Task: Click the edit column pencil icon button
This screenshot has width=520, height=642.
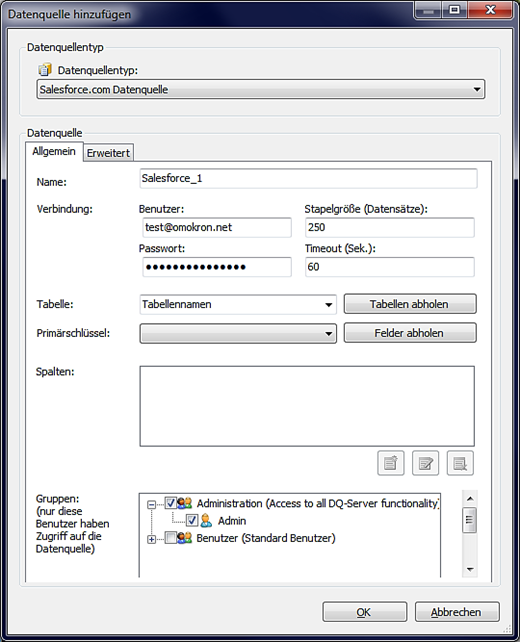Action: [x=425, y=463]
